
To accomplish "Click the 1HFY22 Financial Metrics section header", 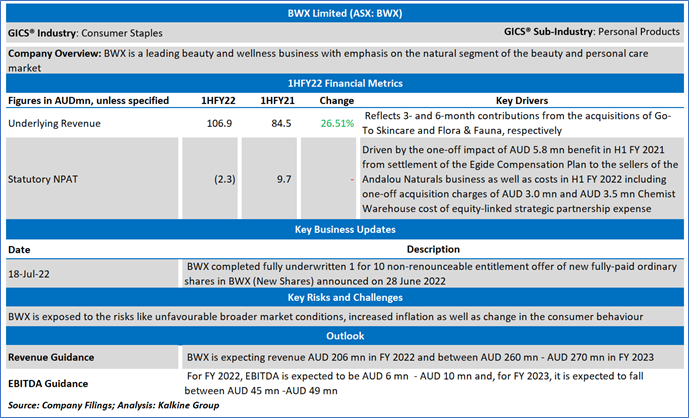I will pos(345,83).
